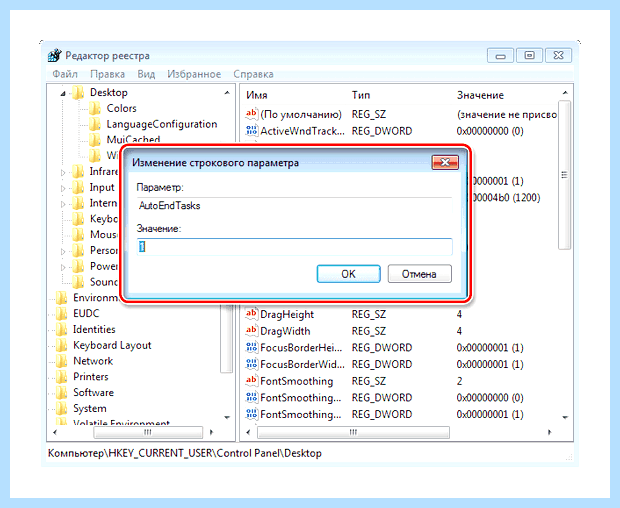
Task: Select the Software tree label
Action: (93, 393)
